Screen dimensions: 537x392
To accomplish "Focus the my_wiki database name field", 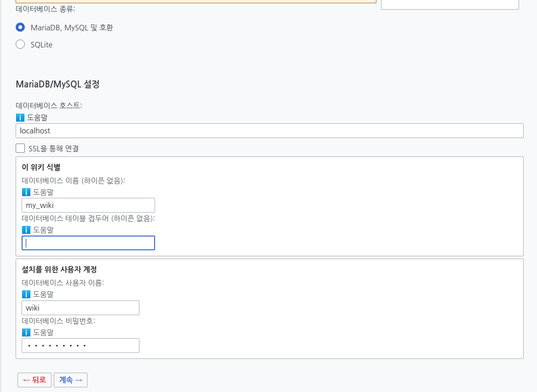I will tap(88, 205).
